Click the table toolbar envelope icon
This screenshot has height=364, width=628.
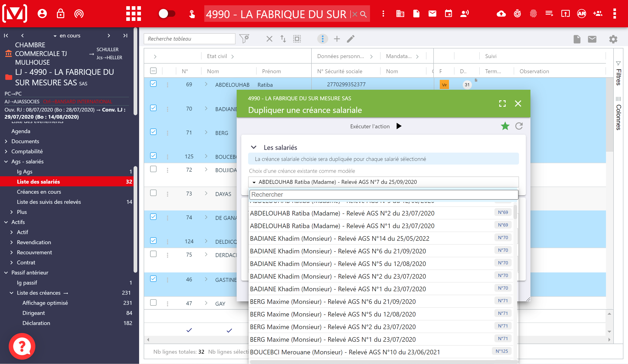[592, 39]
